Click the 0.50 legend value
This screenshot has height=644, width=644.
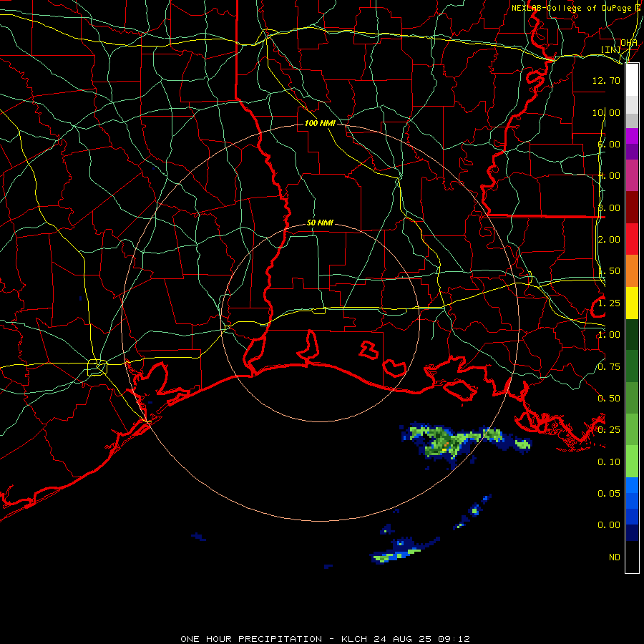[609, 399]
